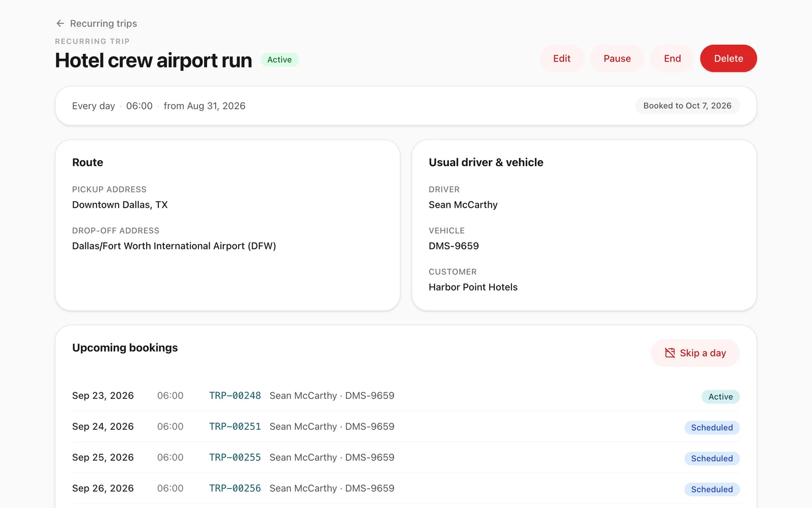Screen dimensions: 812x508
Task: Click the End button
Action: pos(672,58)
